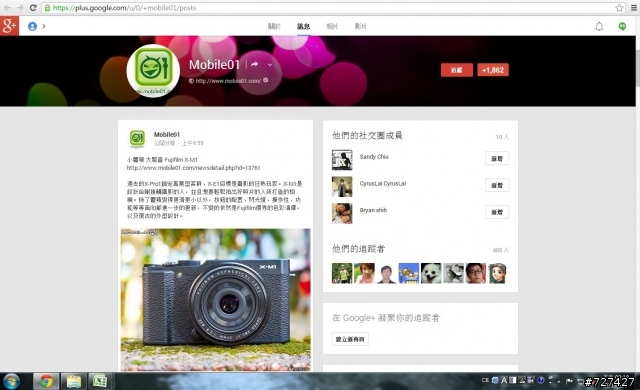Click the Mobile01 avatar in the post
Image resolution: width=640 pixels, height=390 pixels.
click(137, 139)
